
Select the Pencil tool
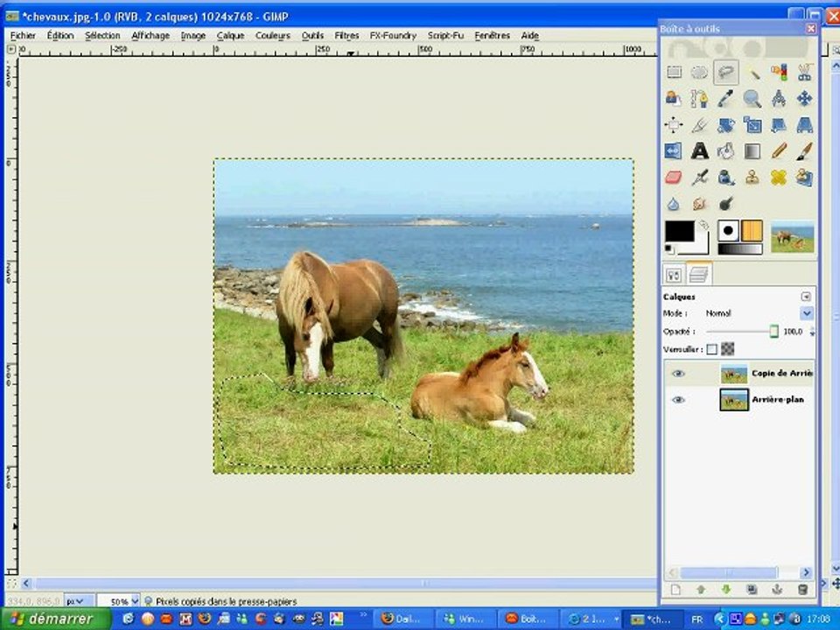click(x=779, y=151)
